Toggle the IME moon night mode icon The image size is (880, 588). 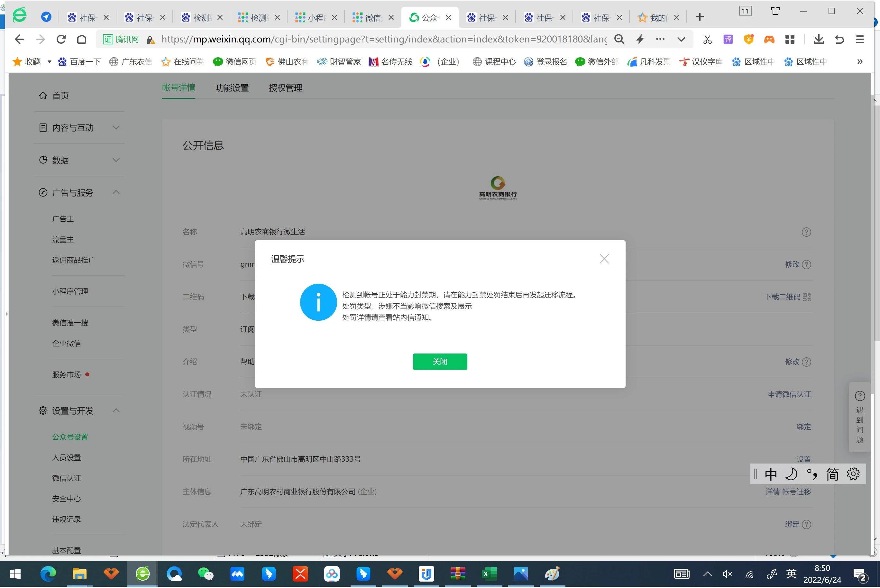click(791, 474)
